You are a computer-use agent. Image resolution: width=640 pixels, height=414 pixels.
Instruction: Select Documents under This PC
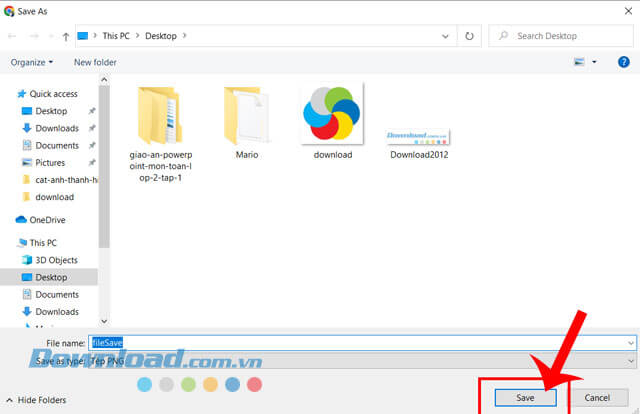(57, 294)
